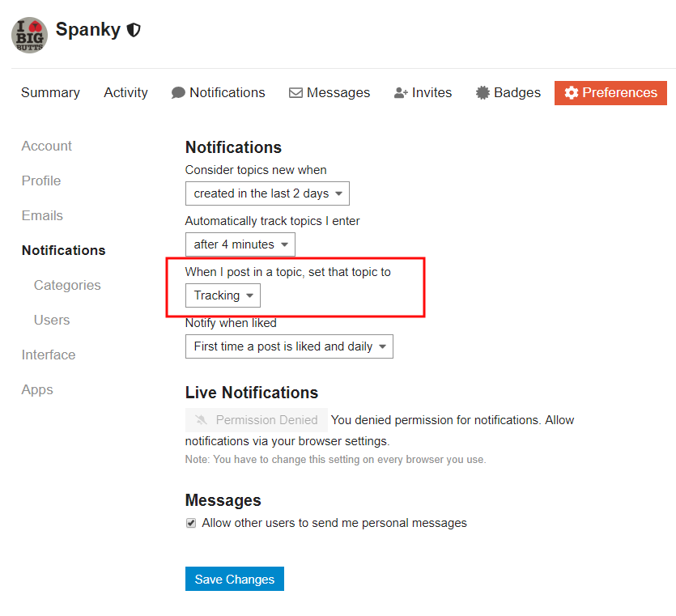Click the moderator shield icon beside Spanky
Image resolution: width=676 pixels, height=616 pixels.
tap(134, 31)
